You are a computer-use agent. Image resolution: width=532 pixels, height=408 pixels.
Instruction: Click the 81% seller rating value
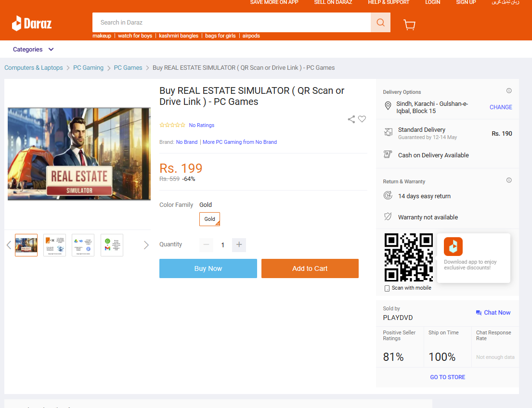tap(393, 357)
